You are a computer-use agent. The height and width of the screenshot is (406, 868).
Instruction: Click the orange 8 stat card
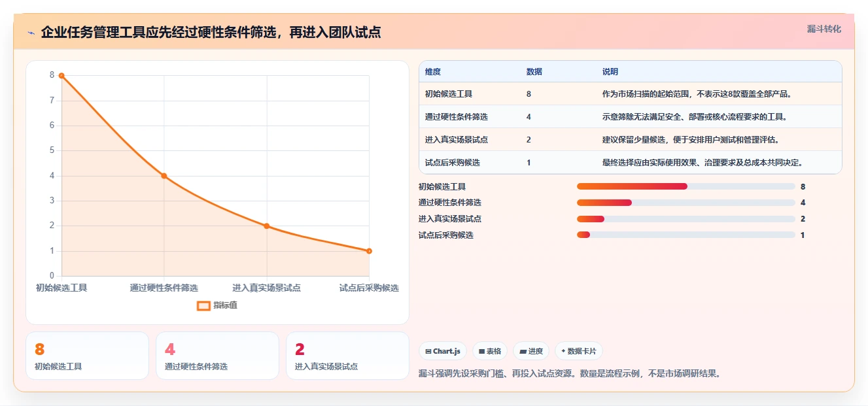[x=87, y=356]
